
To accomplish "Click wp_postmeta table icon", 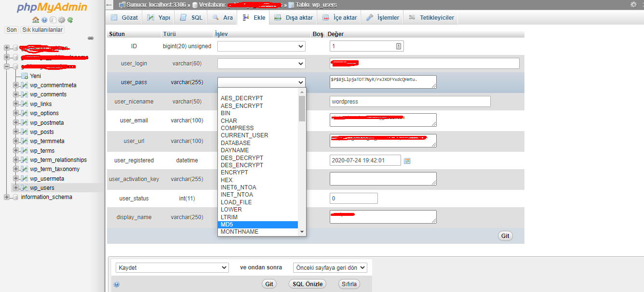I will pos(24,123).
